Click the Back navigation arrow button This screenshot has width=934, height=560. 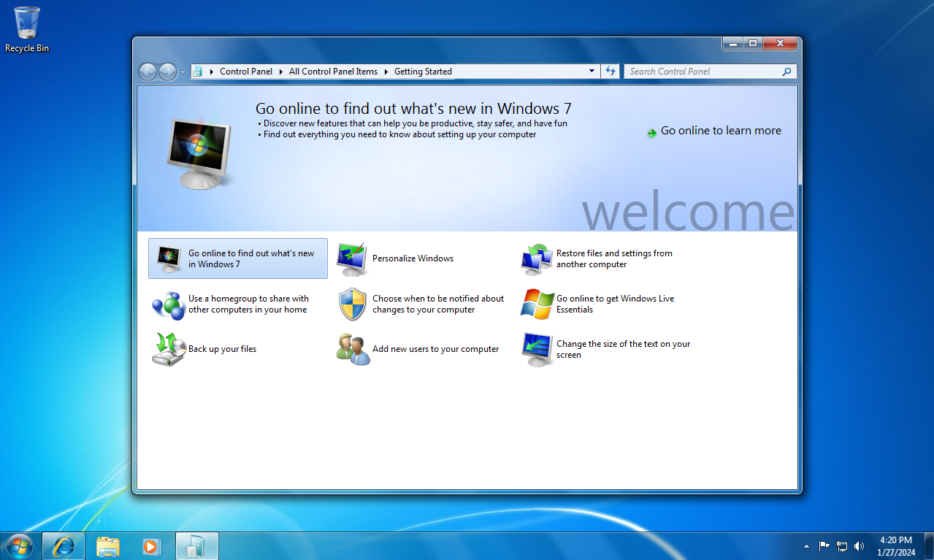pos(148,72)
